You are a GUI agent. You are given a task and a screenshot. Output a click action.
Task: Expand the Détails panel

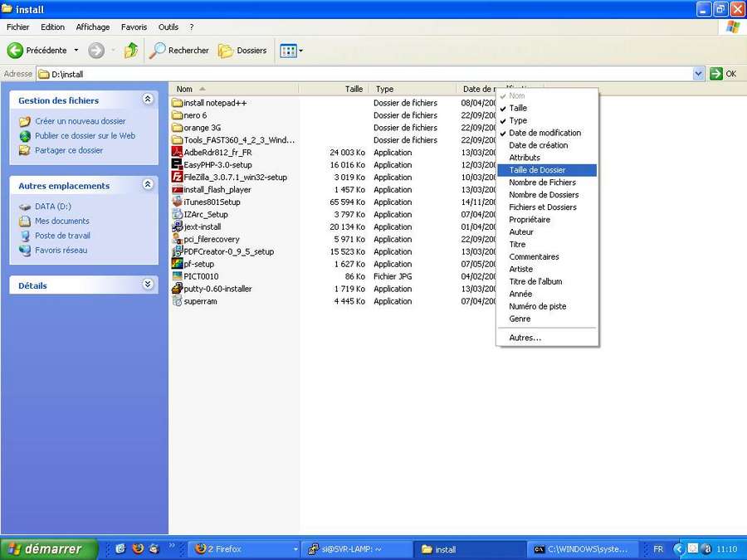point(148,285)
